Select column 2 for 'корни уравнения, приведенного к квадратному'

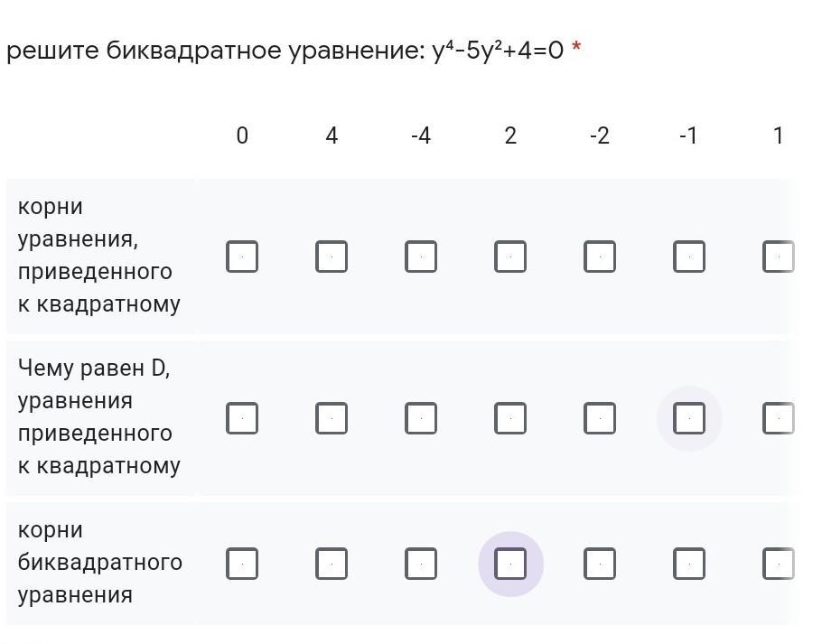[510, 257]
